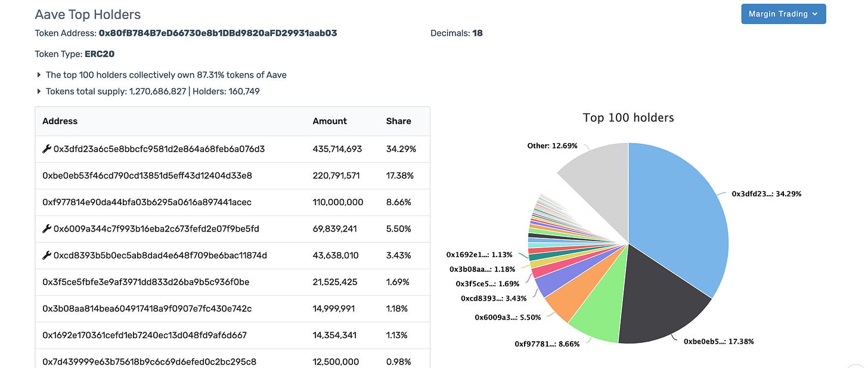Click the pie label 0x6009a3...: 5.50%

coord(508,317)
